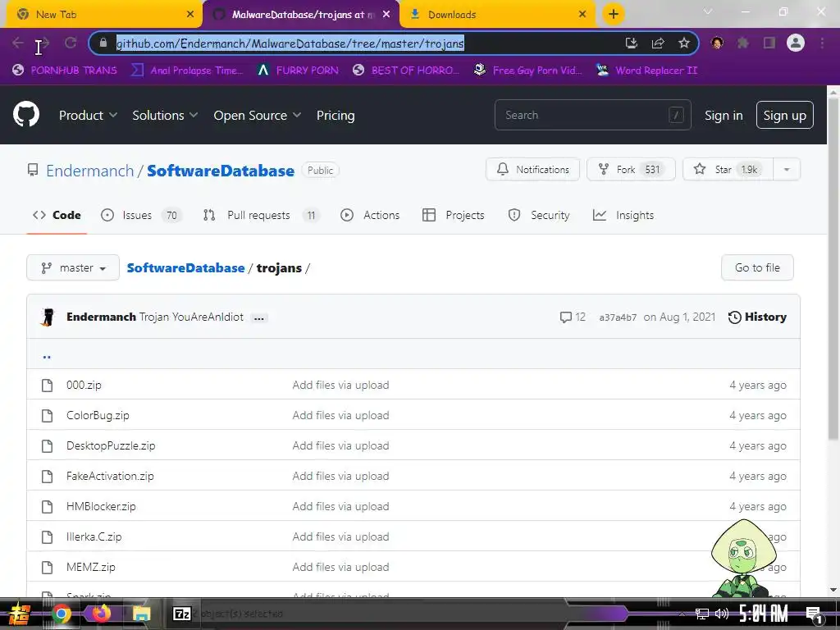
Task: Go to parent directory via two dots
Action: click(47, 356)
